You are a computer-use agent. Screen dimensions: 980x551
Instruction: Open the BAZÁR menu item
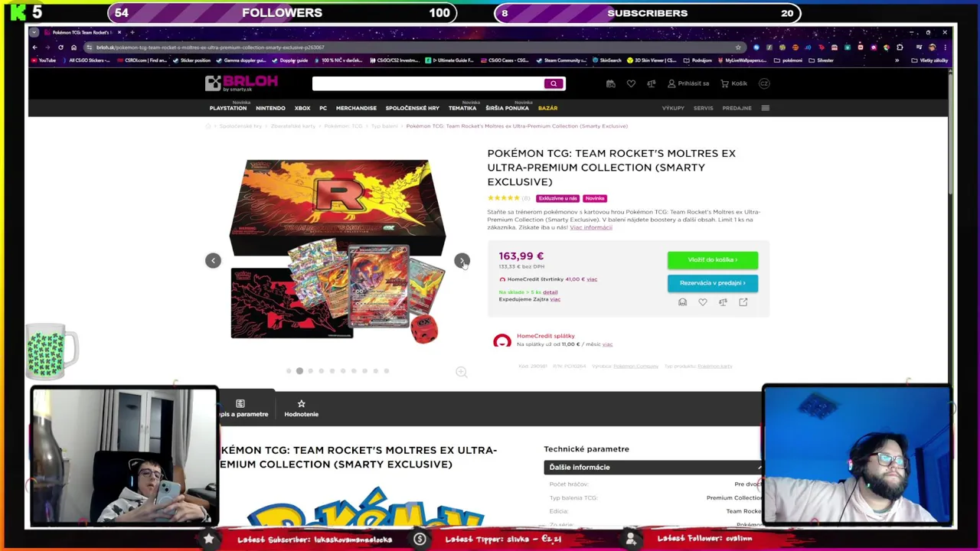547,109
